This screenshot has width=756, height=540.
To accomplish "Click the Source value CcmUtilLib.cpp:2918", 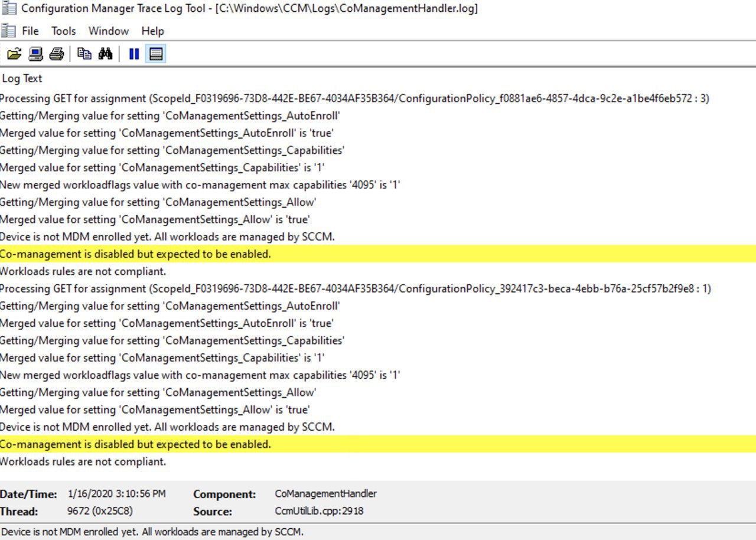I will pos(319,511).
